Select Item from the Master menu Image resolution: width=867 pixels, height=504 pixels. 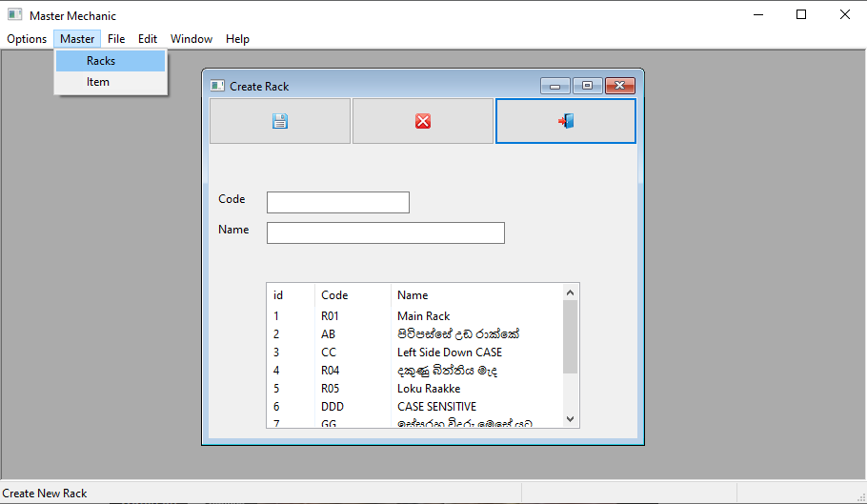(111, 82)
